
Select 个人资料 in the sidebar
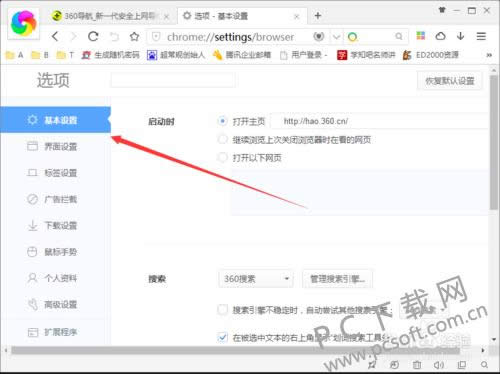click(55, 278)
